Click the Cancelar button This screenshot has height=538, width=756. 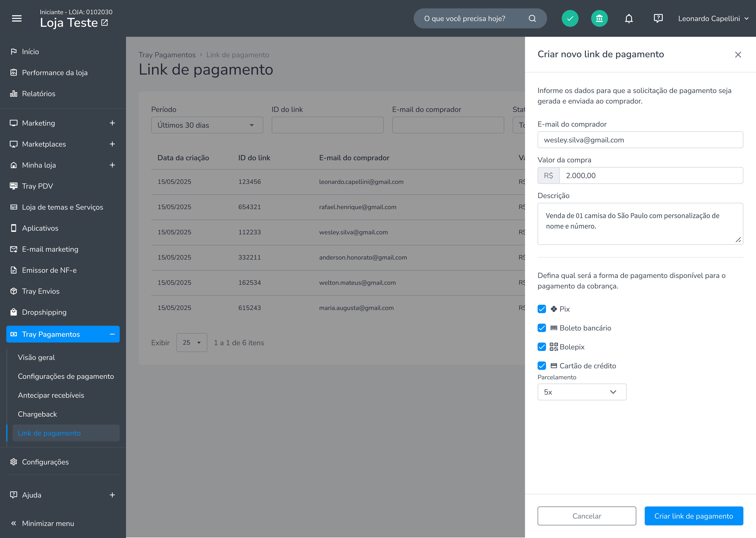coord(587,516)
